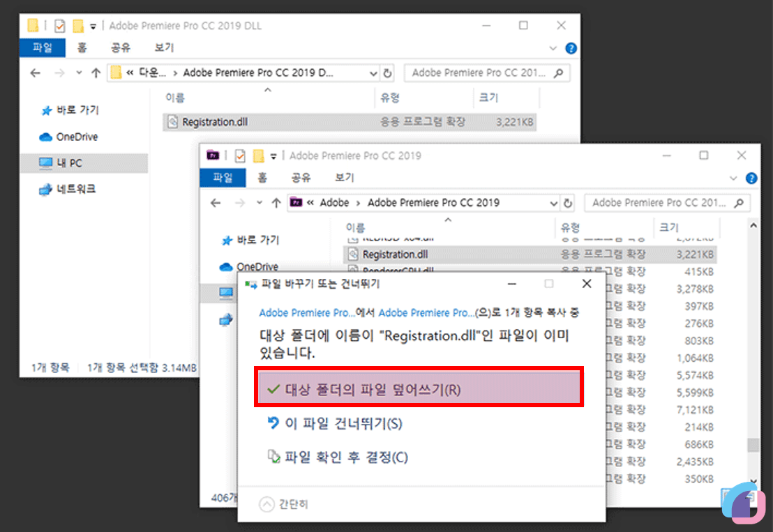Image resolution: width=773 pixels, height=532 pixels.
Task: Click search magnifier icon in Premiere window
Action: tap(739, 203)
